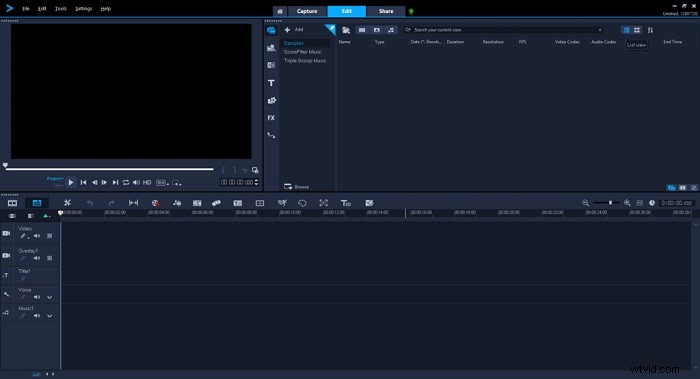Click the Add folder button

pyautogui.click(x=294, y=30)
